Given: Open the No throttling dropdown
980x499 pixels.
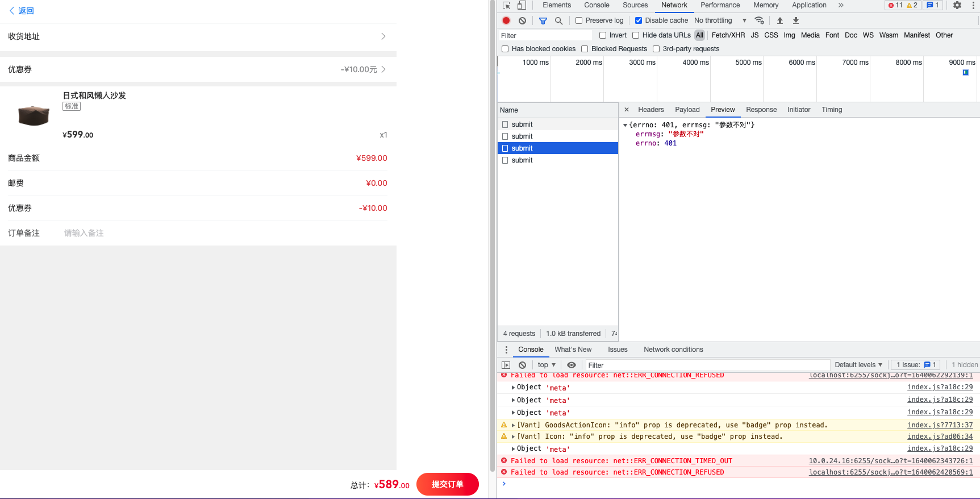Looking at the screenshot, I should [x=720, y=20].
